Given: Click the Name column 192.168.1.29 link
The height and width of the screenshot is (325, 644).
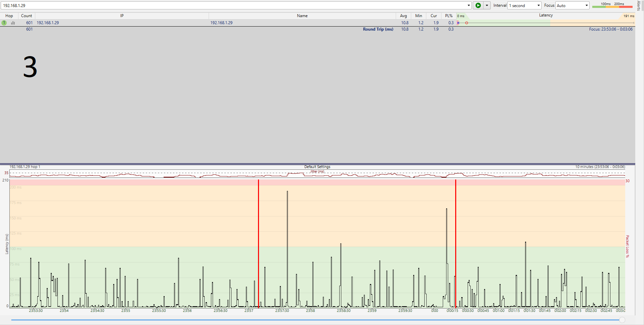Looking at the screenshot, I should 221,23.
